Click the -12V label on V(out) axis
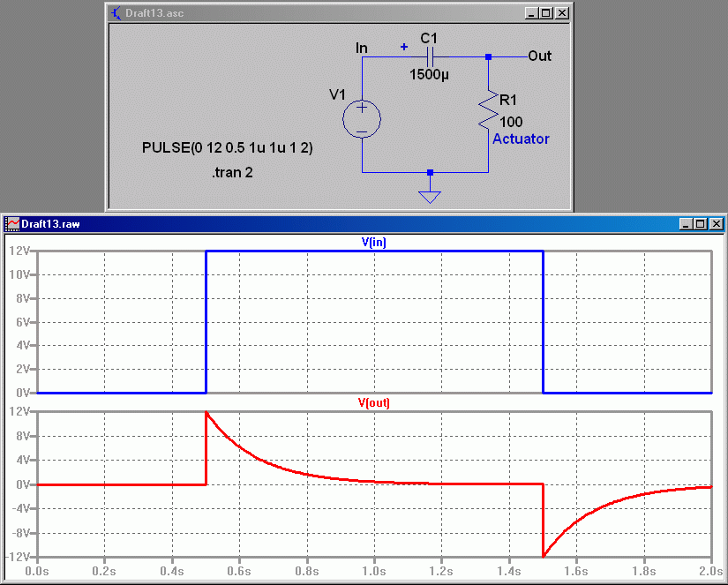 (x=17, y=556)
